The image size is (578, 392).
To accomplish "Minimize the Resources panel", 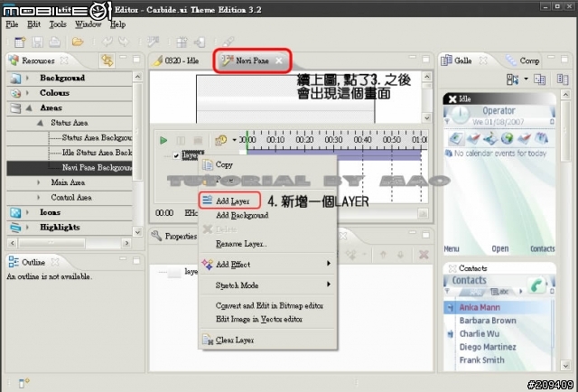I will (x=123, y=57).
